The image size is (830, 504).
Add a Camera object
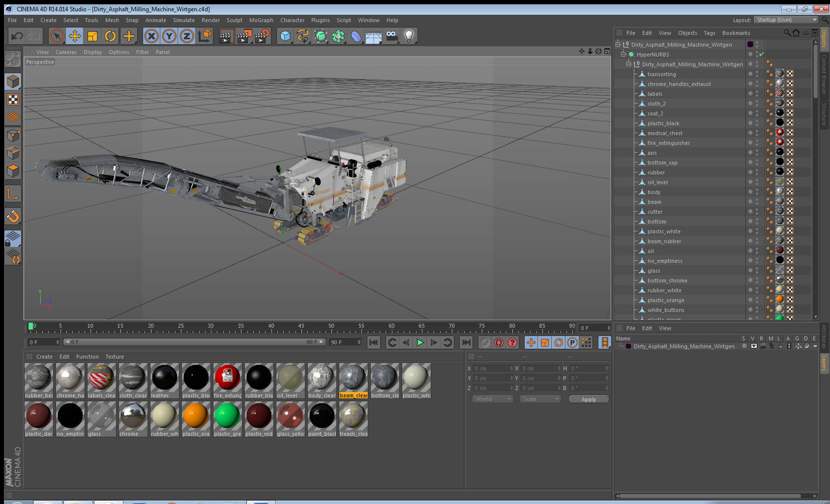coord(391,36)
